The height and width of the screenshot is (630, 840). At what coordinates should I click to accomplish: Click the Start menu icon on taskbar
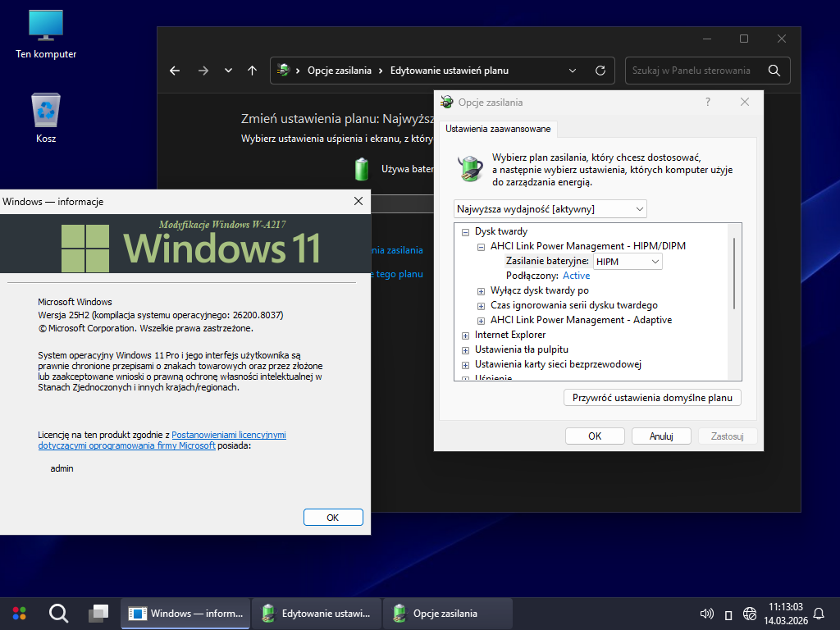(x=19, y=613)
